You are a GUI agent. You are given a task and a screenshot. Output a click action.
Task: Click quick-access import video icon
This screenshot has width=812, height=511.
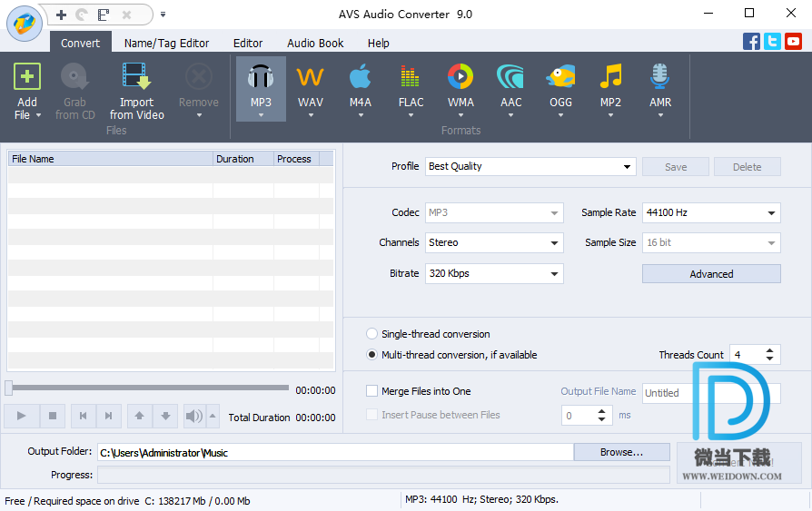pos(104,15)
